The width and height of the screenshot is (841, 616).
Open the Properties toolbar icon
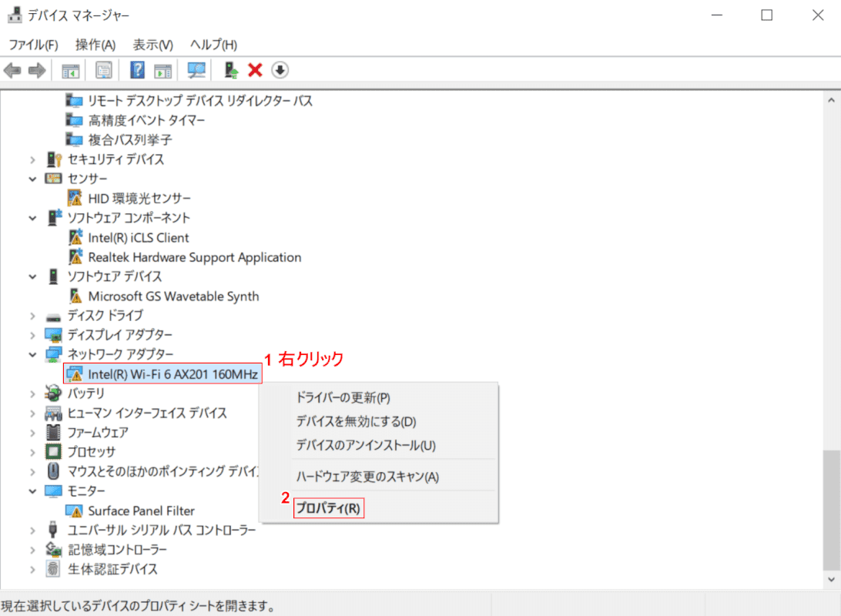click(x=103, y=70)
